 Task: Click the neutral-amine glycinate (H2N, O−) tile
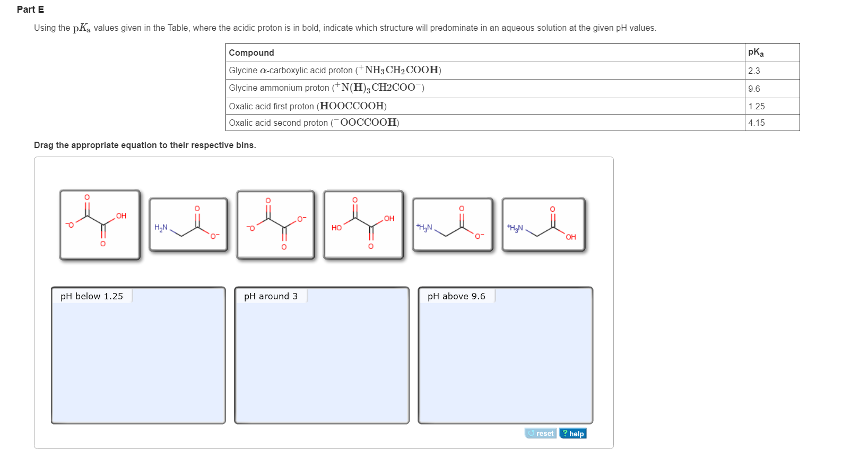tap(188, 225)
